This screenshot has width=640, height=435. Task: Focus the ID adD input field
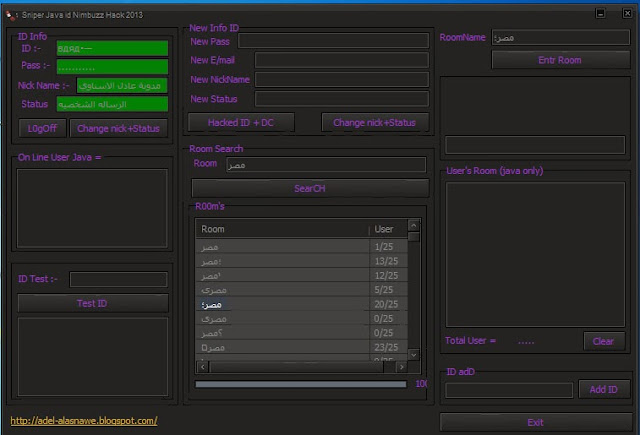[509, 390]
